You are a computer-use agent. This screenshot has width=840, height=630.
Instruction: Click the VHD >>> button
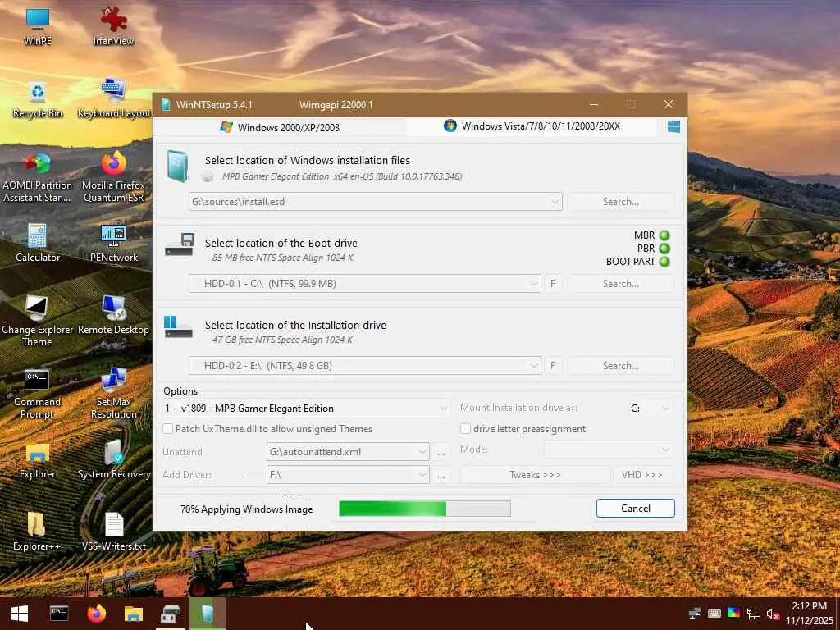(x=642, y=475)
